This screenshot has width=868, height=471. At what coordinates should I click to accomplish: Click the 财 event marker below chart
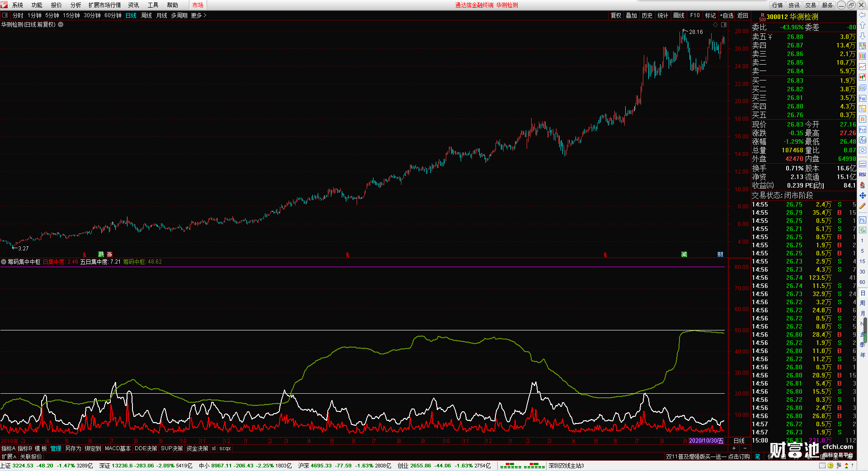click(x=720, y=254)
